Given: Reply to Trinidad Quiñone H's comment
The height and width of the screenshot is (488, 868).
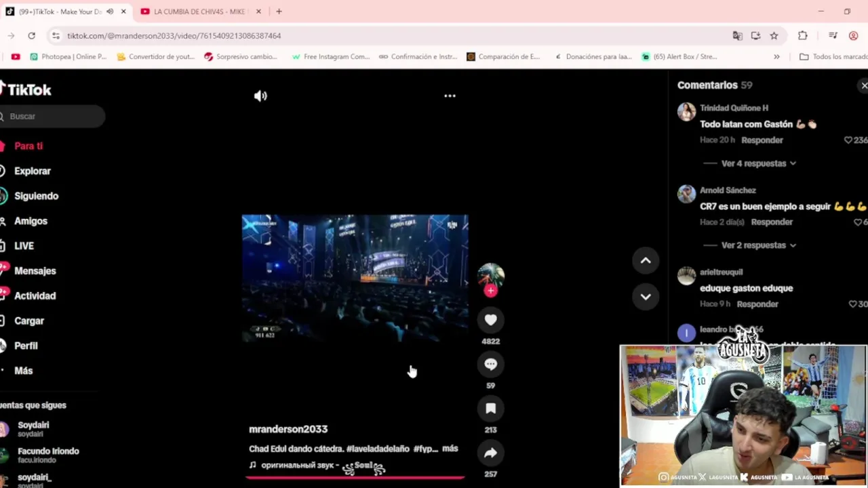Looking at the screenshot, I should (762, 140).
